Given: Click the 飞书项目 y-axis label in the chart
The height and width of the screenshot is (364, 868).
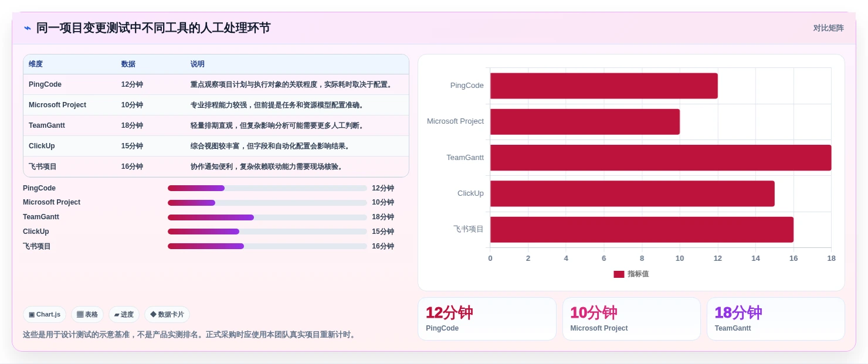Looking at the screenshot, I should point(469,229).
